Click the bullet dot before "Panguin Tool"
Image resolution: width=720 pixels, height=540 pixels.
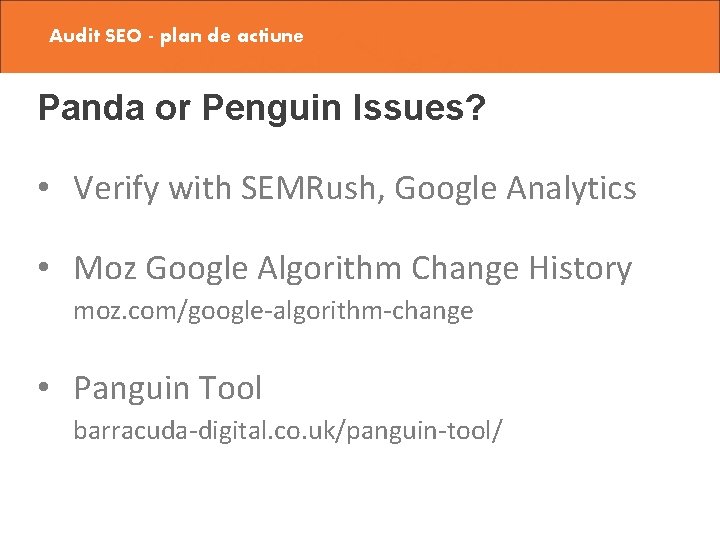46,389
